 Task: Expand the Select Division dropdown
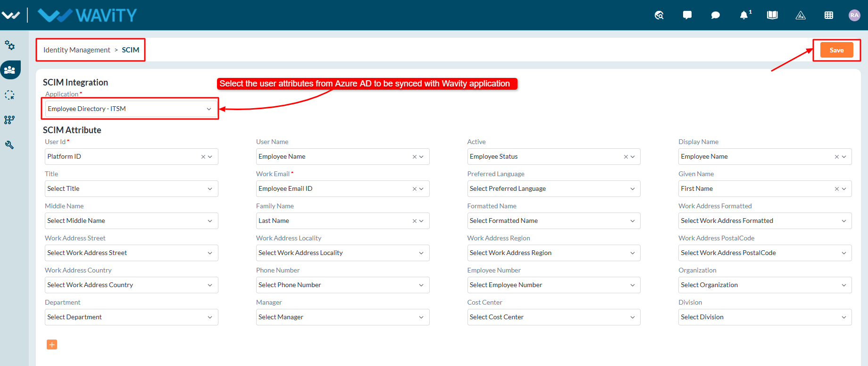(x=765, y=317)
